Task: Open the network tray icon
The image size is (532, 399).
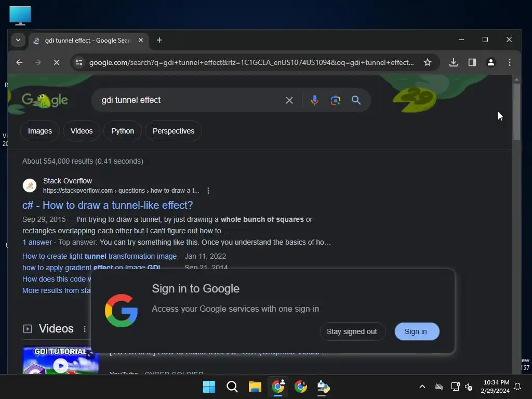Action: 455,387
